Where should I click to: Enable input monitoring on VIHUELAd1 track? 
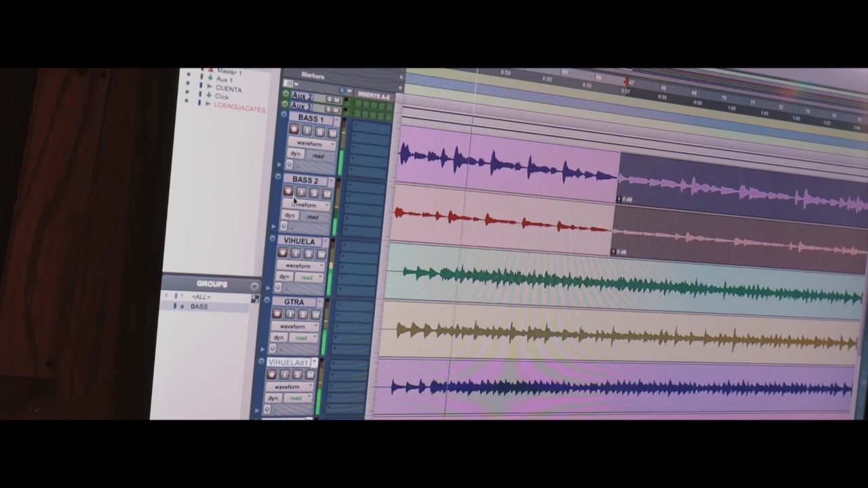[285, 374]
